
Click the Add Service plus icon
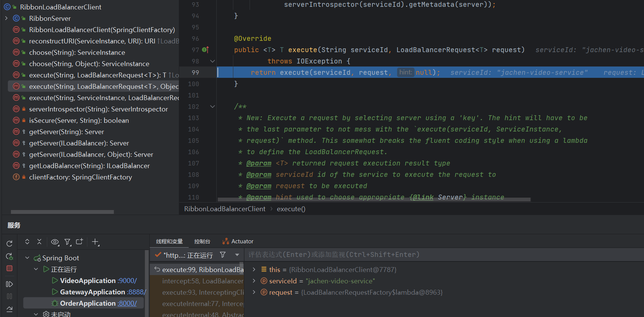(x=96, y=242)
